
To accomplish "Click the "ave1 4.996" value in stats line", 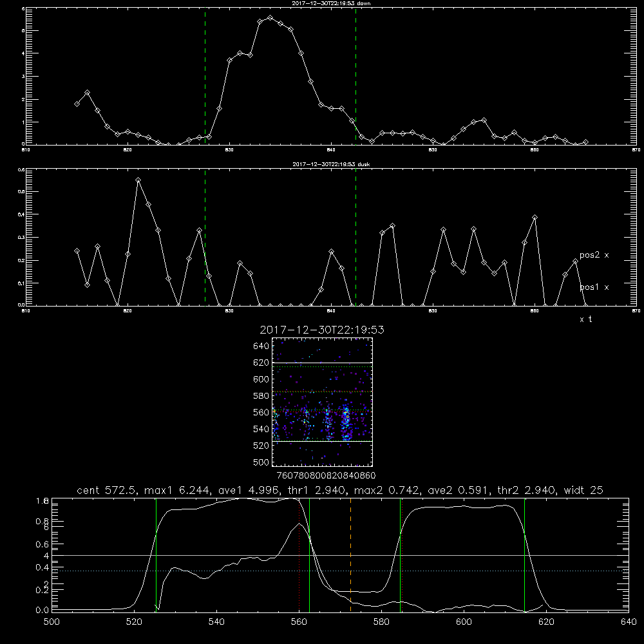I will click(x=251, y=490).
